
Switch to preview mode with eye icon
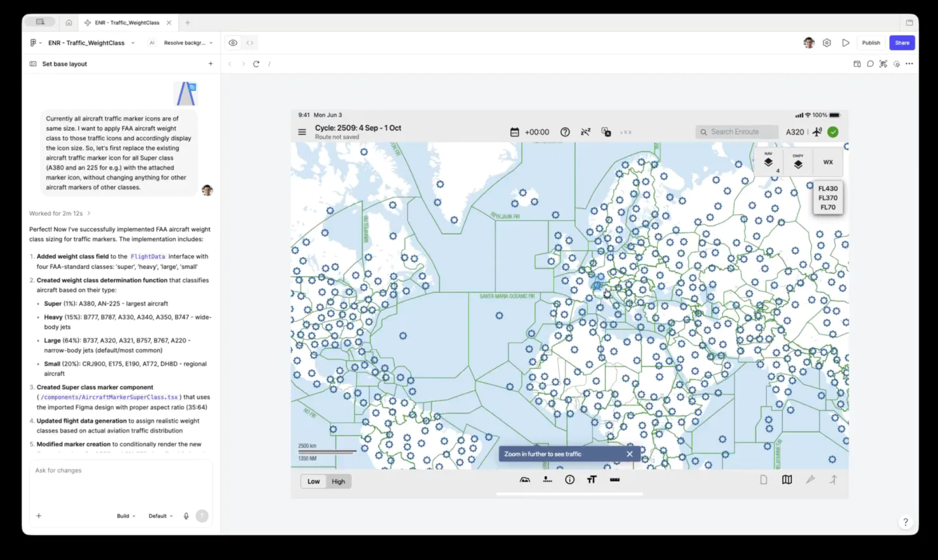[233, 43]
